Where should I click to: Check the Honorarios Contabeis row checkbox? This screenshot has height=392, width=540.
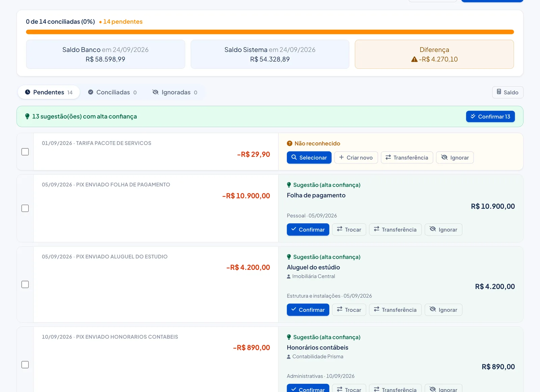25,365
